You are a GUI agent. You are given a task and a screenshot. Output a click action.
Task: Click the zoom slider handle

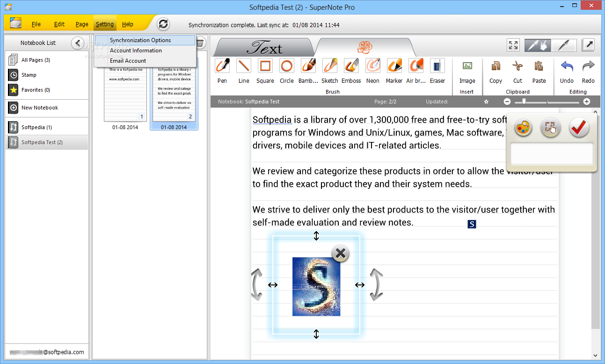[x=524, y=102]
